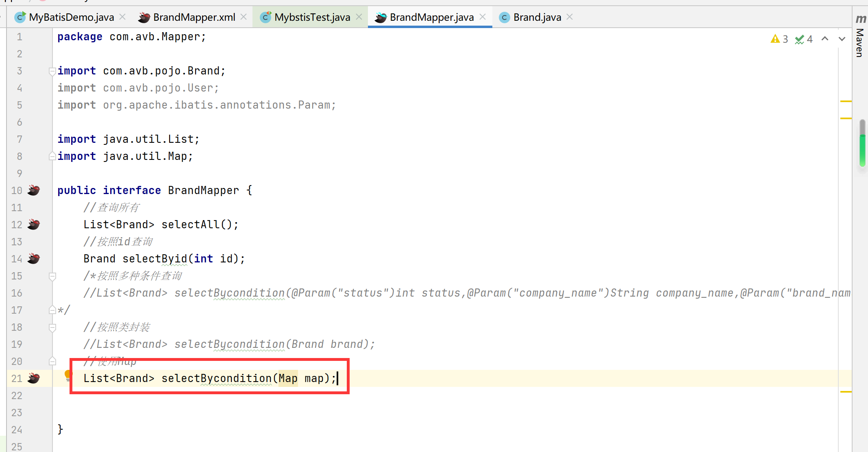This screenshot has height=452, width=868.
Task: Click MyBatis gutter icon beside selectAll method
Action: tap(34, 225)
